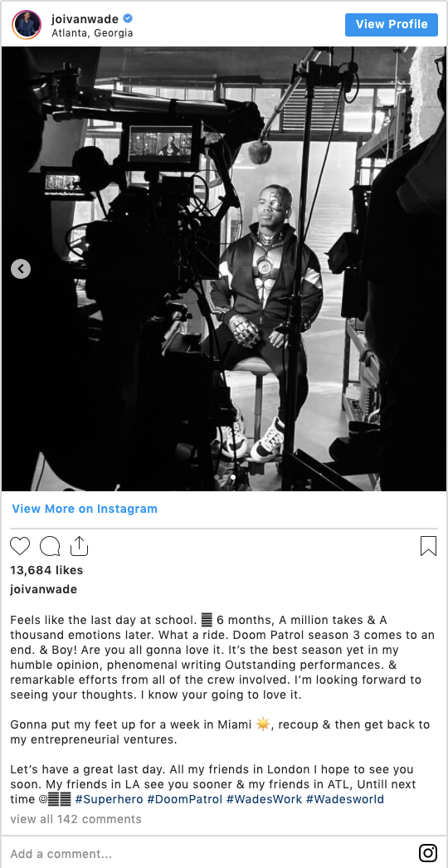Screen dimensions: 448x868
Task: Open the #Superhero hashtag
Action: tap(109, 799)
